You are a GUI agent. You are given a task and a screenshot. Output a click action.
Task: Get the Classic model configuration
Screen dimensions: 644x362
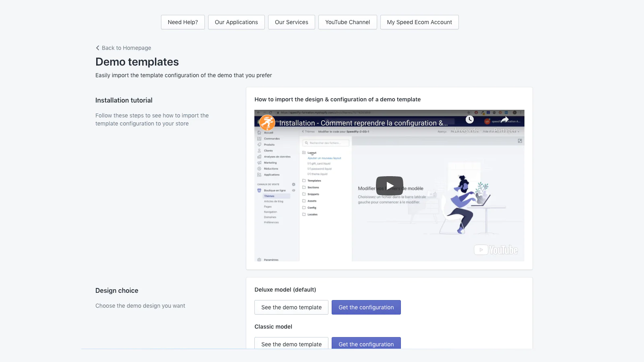(x=366, y=343)
